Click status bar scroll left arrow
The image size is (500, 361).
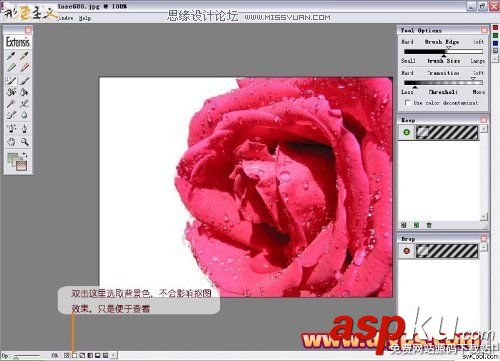(x=114, y=356)
